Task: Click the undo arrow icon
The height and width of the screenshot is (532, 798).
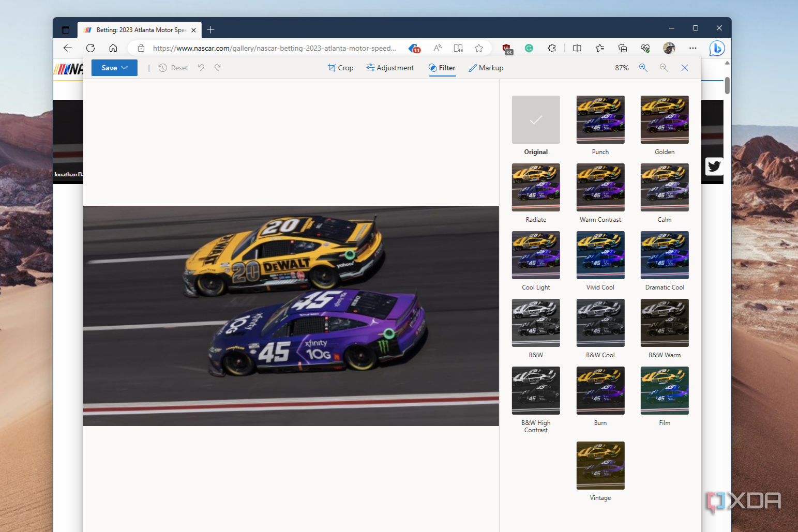Action: coord(201,67)
